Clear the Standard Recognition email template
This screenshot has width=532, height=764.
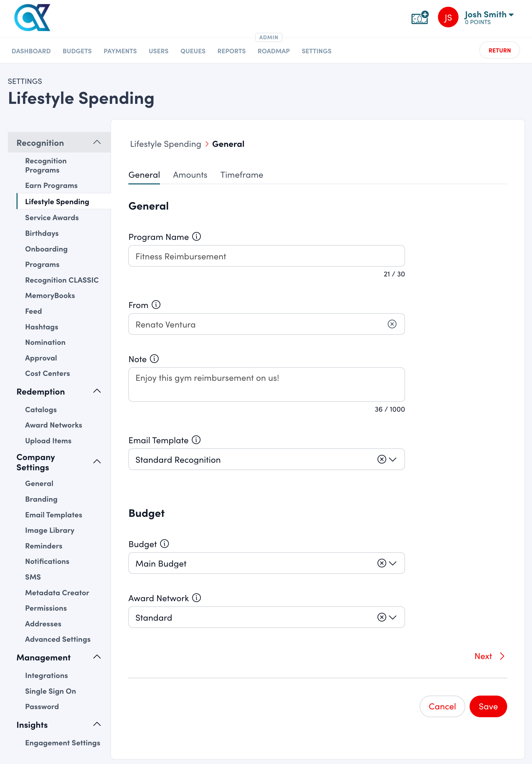click(x=382, y=459)
